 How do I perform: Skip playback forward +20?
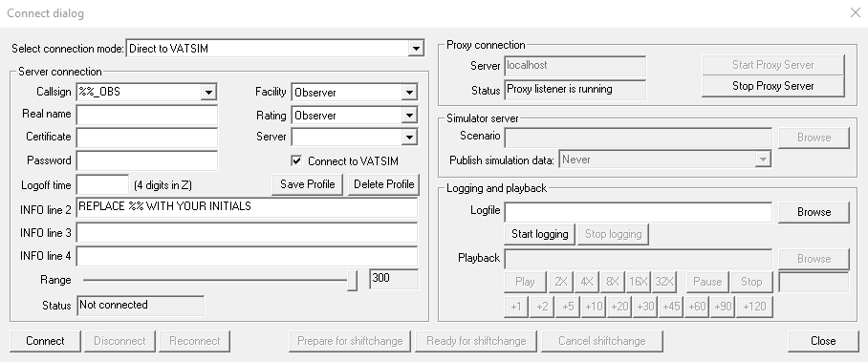coord(619,307)
